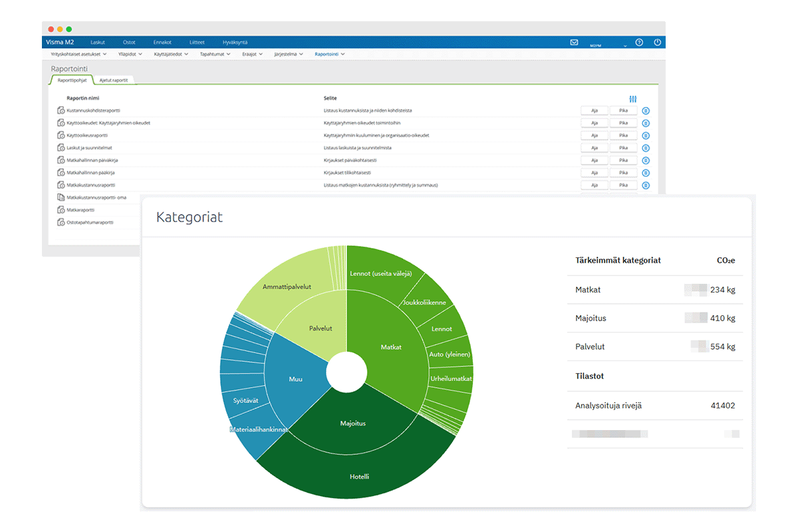Open the column filter sliders icon
The width and height of the screenshot is (798, 532).
[x=632, y=98]
